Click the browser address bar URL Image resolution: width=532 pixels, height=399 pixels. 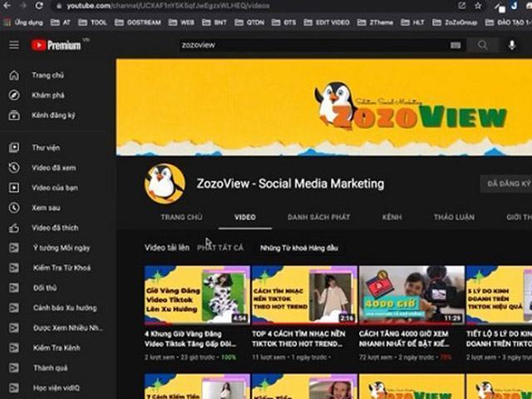[168, 6]
